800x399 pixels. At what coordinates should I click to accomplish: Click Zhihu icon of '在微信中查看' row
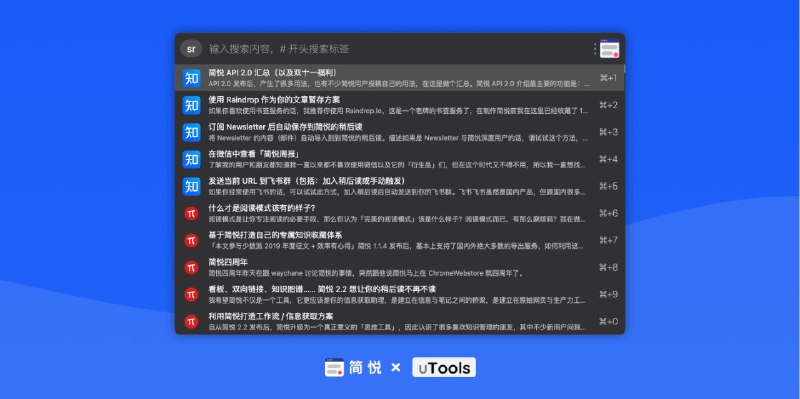click(191, 159)
